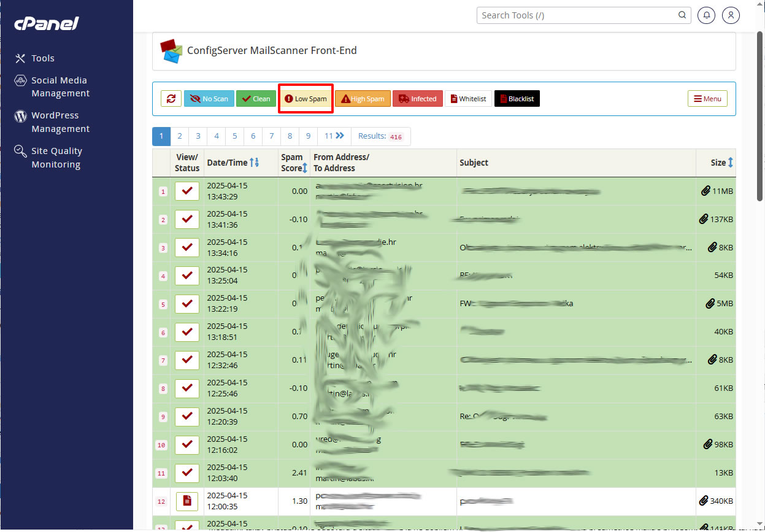
Task: Go to page 4
Action: coord(217,136)
